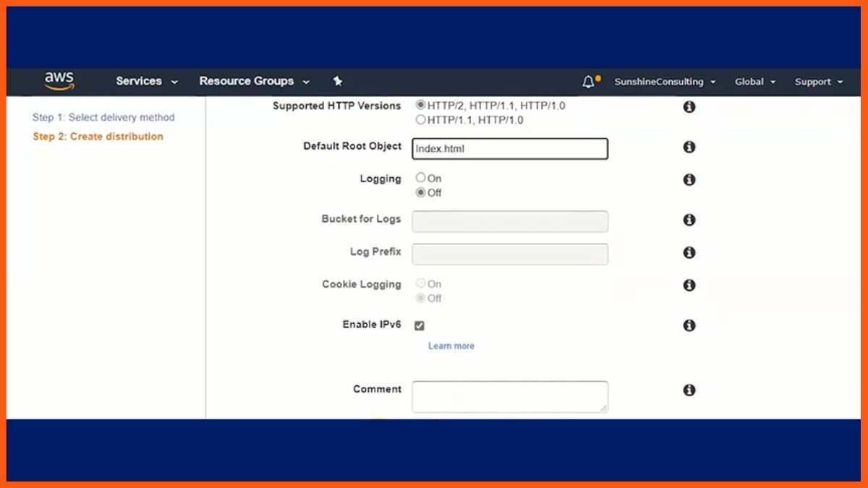Screen dimensions: 868x488
Task: Uncheck the Enable IPv6 checkbox
Action: [x=420, y=326]
